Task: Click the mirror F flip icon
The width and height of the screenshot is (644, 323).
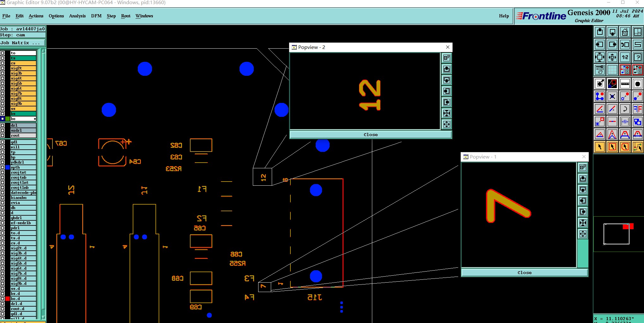Action: tap(638, 109)
